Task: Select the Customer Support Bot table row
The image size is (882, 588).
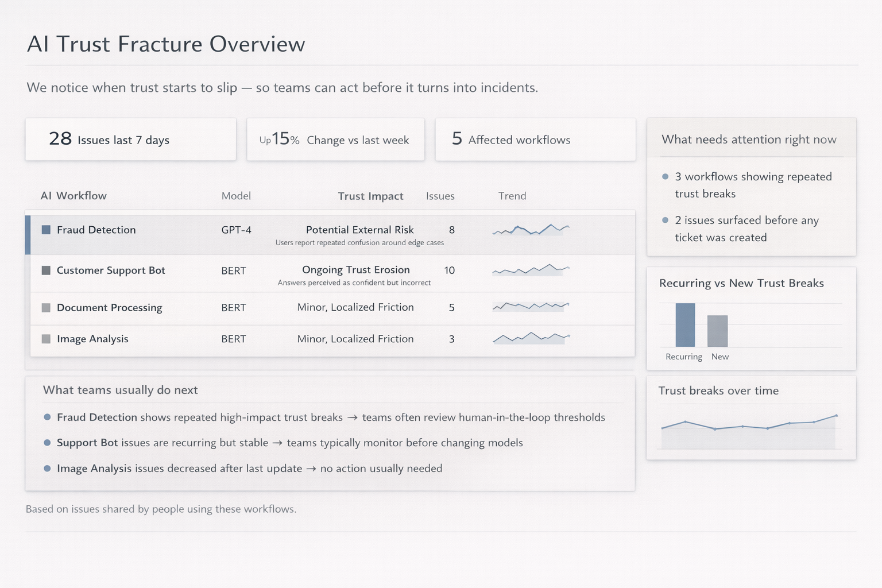Action: 331,273
